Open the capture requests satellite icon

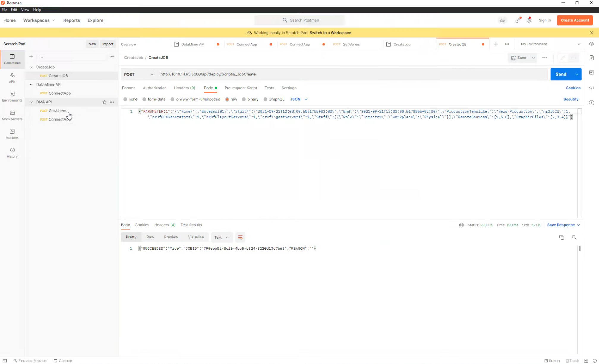coord(518,20)
